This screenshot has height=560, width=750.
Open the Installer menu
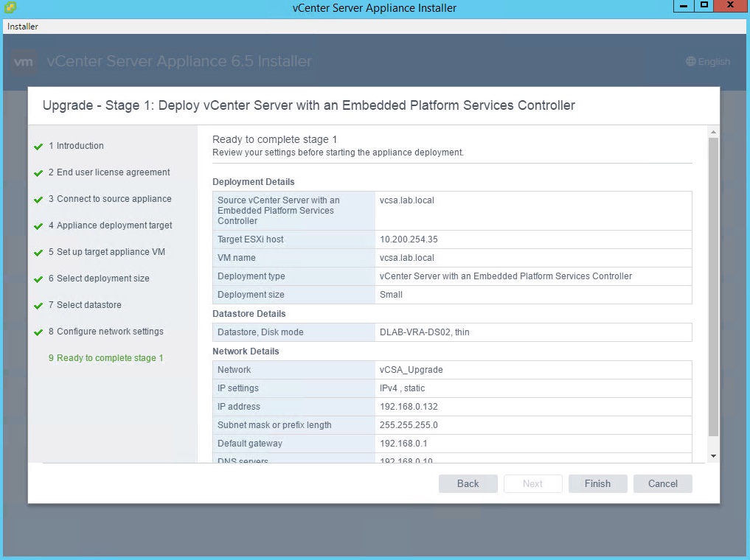tap(23, 27)
